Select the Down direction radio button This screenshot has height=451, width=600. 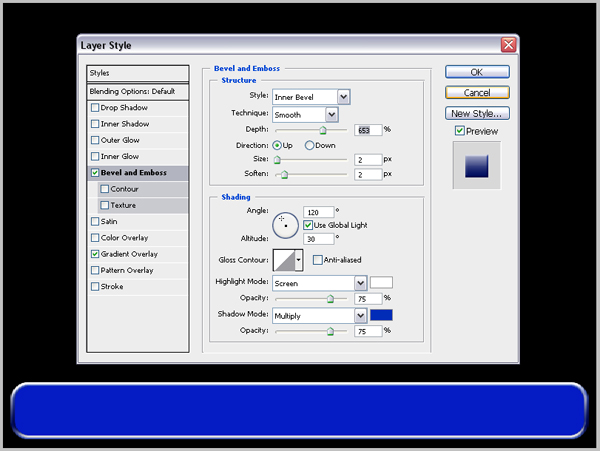click(x=309, y=145)
